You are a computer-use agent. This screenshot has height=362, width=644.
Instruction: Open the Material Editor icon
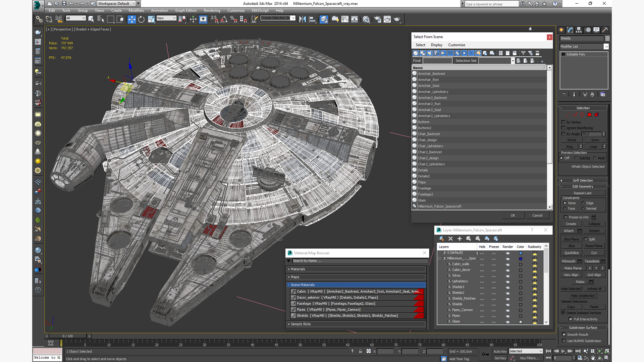(x=366, y=19)
